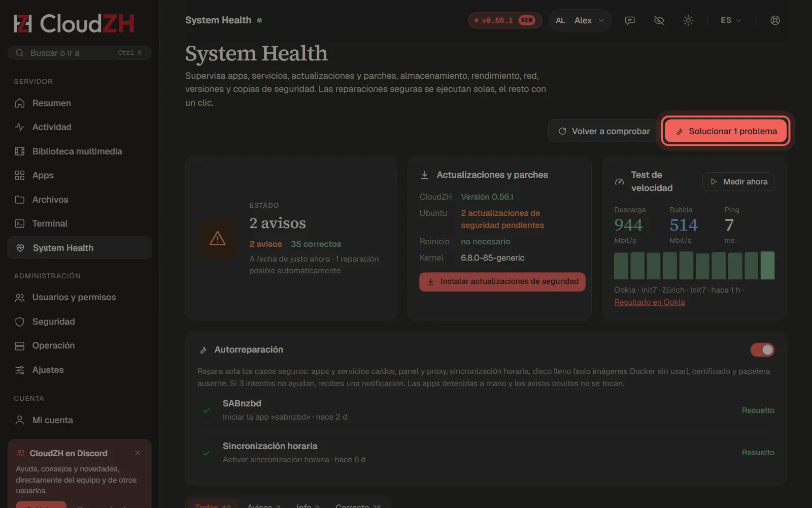Click the Sincronización horaria repair entry
812x508 pixels.
(x=486, y=453)
